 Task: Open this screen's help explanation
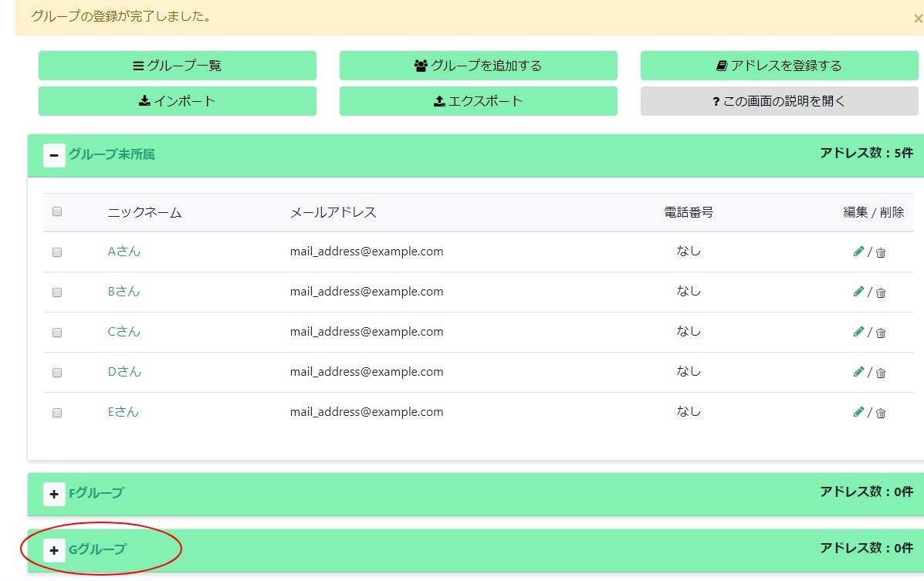(779, 101)
